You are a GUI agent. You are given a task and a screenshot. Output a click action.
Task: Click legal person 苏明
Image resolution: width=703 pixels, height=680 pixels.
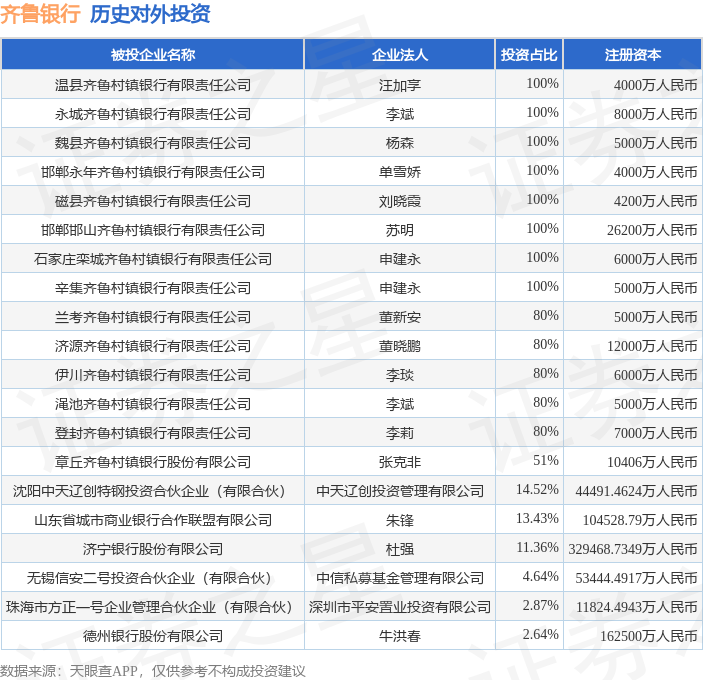tap(399, 230)
